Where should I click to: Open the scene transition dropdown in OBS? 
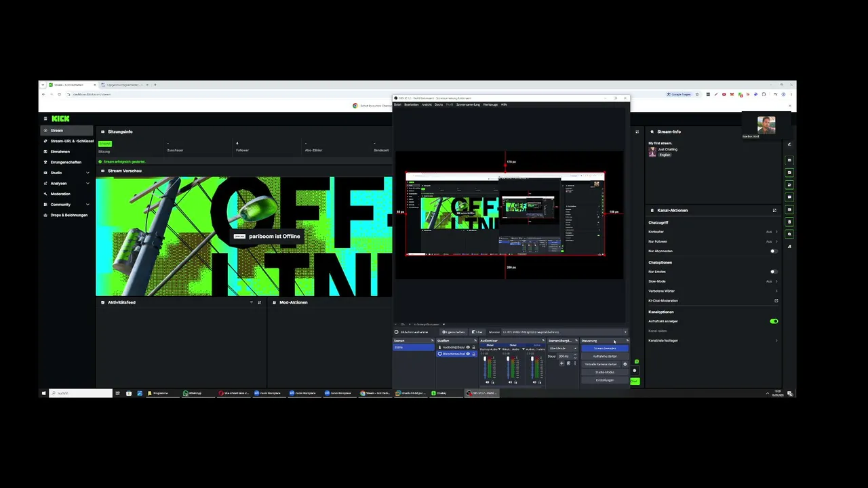pyautogui.click(x=563, y=348)
